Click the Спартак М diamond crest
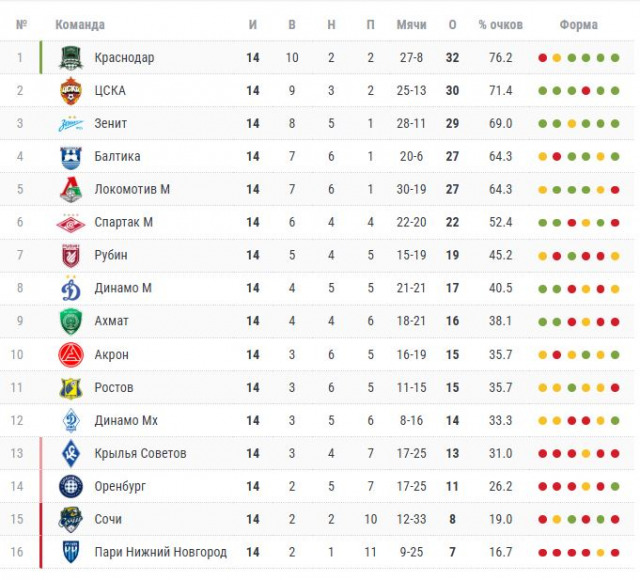 click(70, 223)
